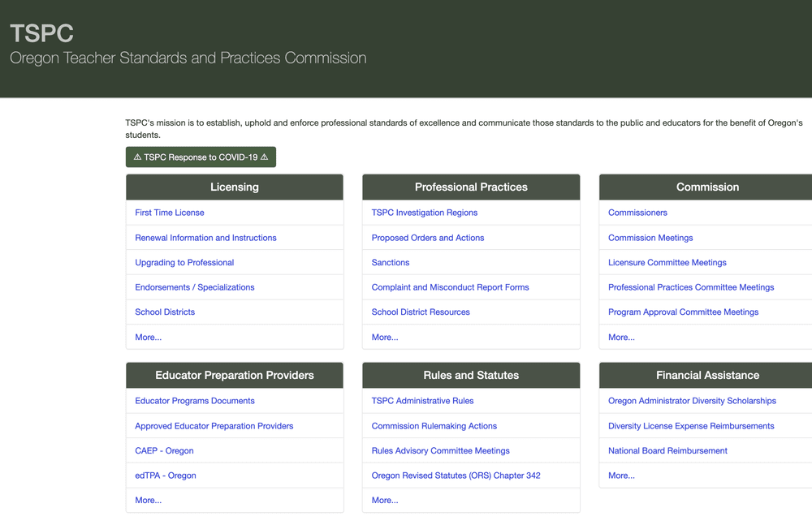The height and width of the screenshot is (525, 812).
Task: Click Oregon Teacher Standards and Practices Commission subtitle
Action: click(188, 58)
